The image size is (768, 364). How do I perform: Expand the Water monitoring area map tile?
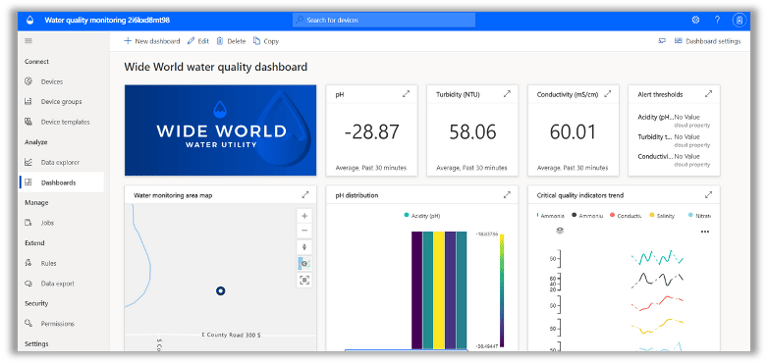(x=305, y=194)
